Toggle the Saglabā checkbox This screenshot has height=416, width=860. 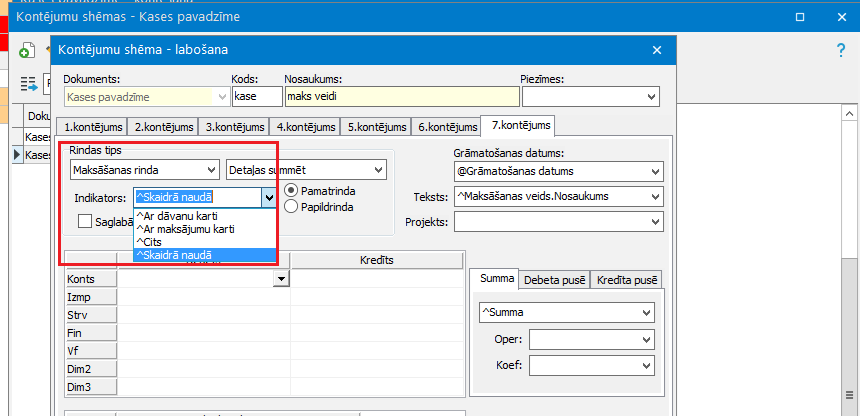coord(85,221)
